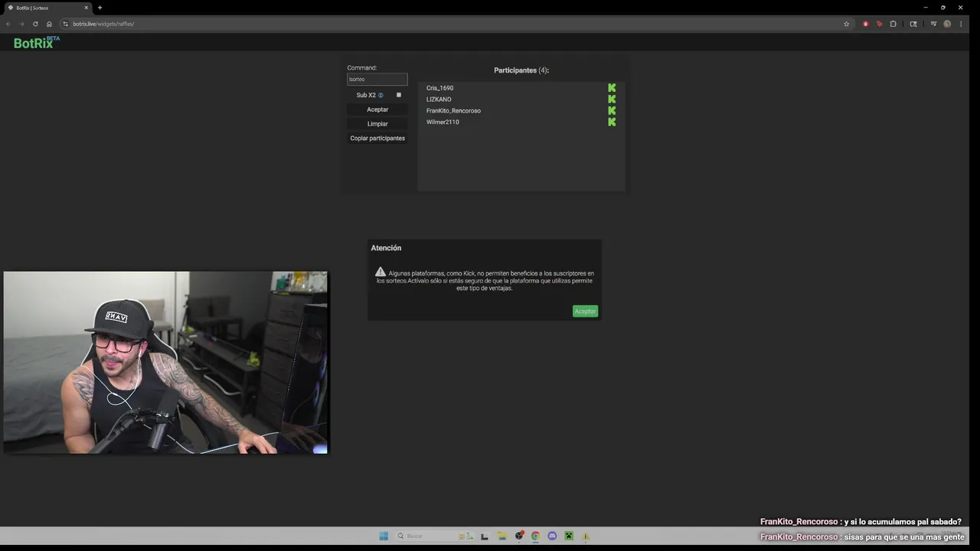
Task: Click the Kick icon beside FranKito_Rencoroso
Action: 612,110
